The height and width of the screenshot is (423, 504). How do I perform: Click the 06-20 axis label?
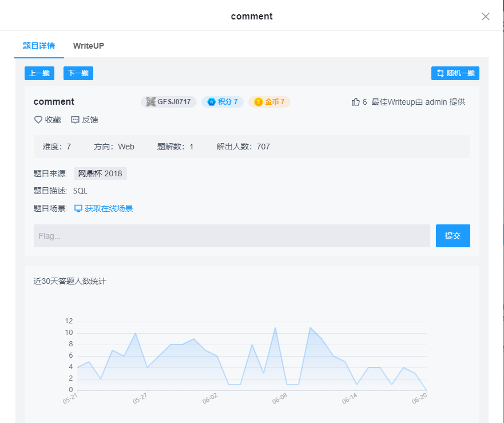[419, 398]
